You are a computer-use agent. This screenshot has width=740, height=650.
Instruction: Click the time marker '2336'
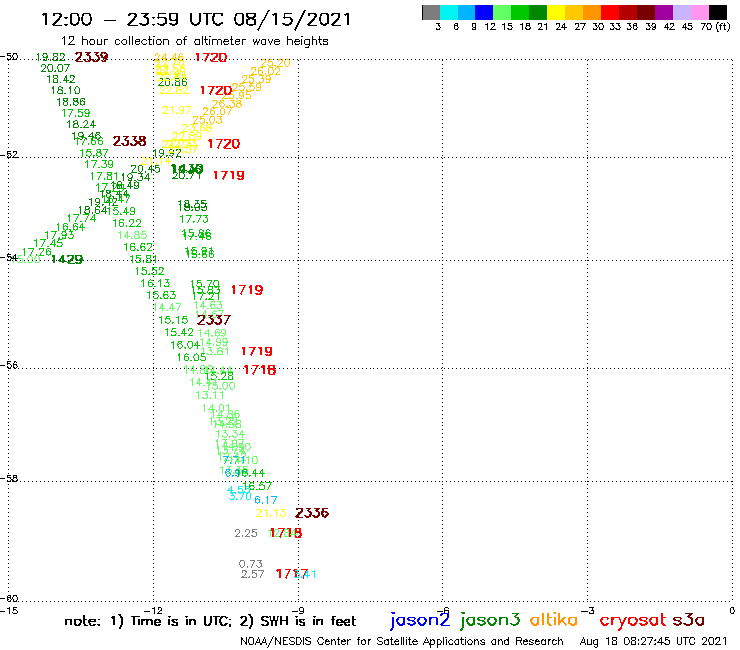pos(312,513)
